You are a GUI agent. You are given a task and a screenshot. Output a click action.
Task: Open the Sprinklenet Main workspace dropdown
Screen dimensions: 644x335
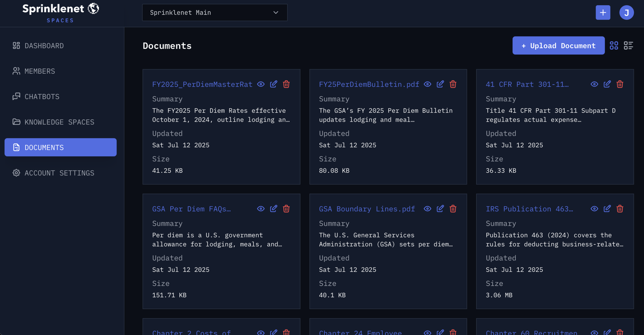pyautogui.click(x=215, y=12)
